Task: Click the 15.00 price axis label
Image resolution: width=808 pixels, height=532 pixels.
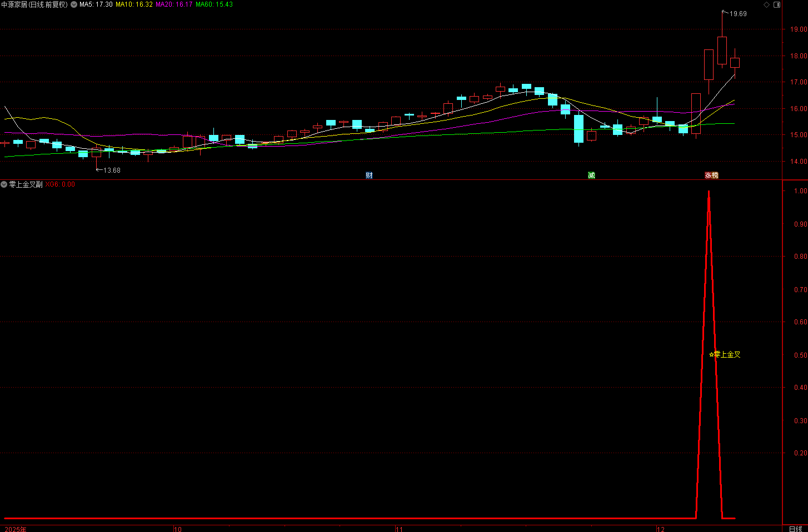Action: pyautogui.click(x=799, y=135)
